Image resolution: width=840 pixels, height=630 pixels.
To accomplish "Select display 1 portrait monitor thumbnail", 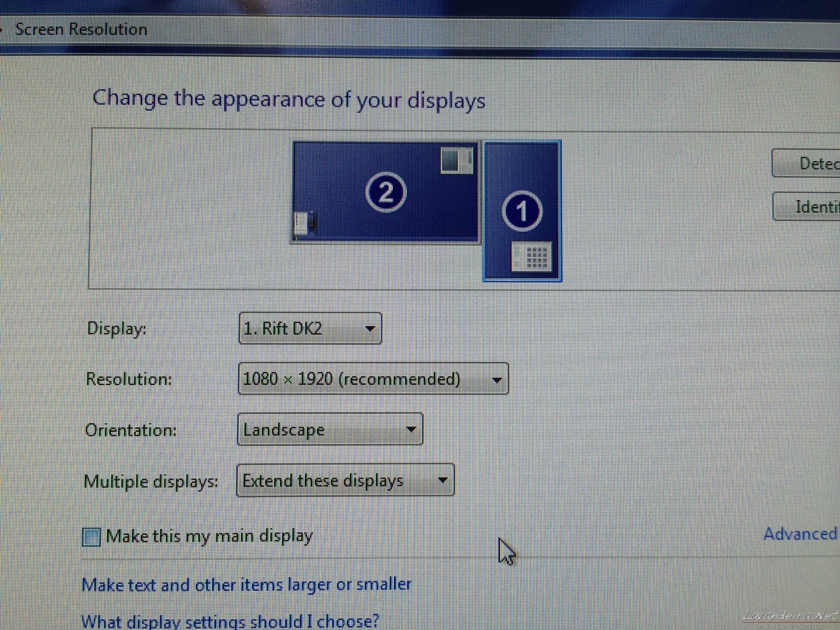I will coord(522,211).
